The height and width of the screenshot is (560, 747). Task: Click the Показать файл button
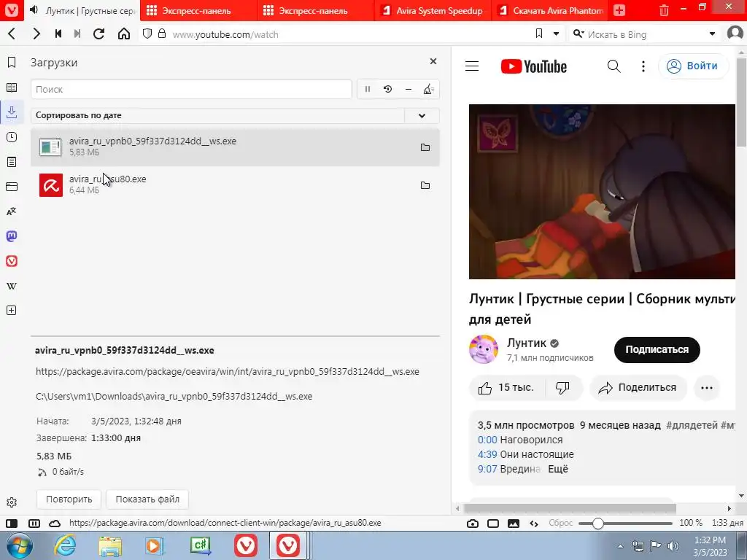tap(147, 499)
